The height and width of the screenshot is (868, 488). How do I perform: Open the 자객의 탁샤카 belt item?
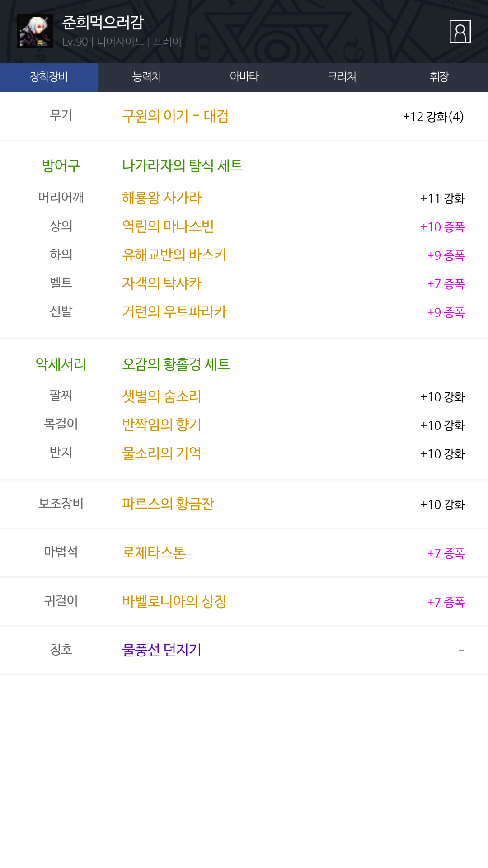point(162,283)
